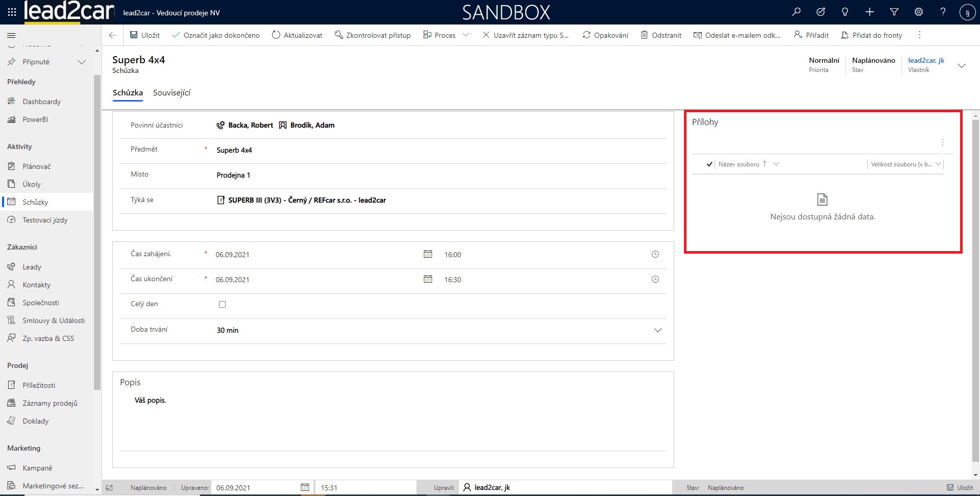Screen dimensions: 980x496
Task: Open Testovací jízdy in the sidebar
Action: tap(45, 220)
